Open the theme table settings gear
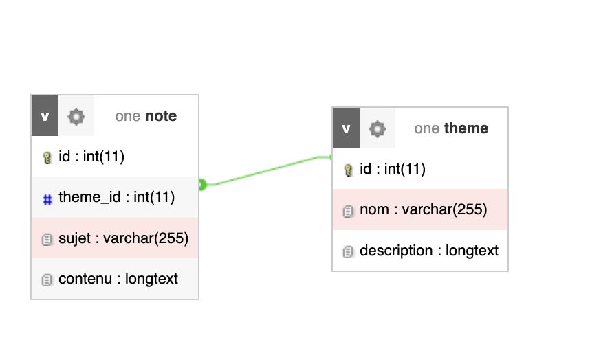This screenshot has width=612, height=364. click(x=378, y=128)
